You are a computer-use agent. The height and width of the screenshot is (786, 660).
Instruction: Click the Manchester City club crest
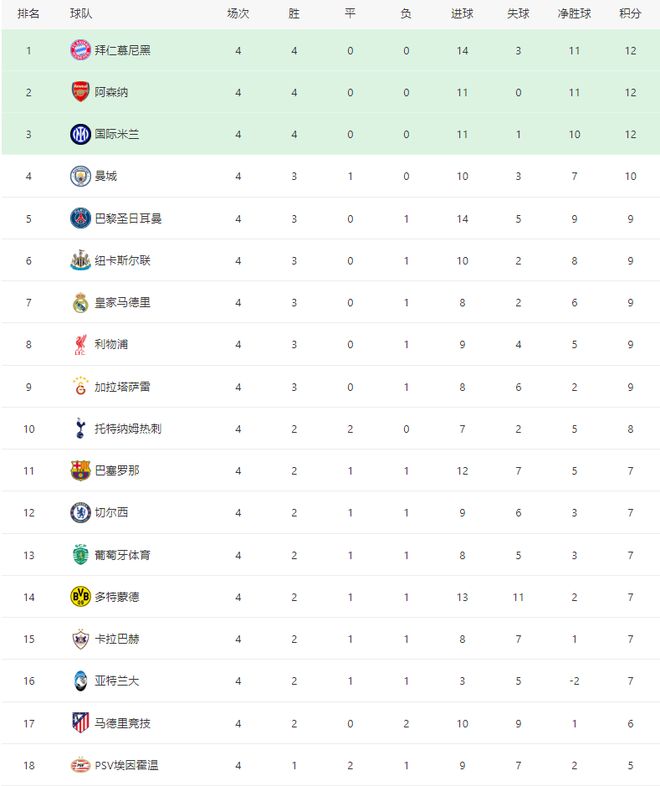click(80, 176)
